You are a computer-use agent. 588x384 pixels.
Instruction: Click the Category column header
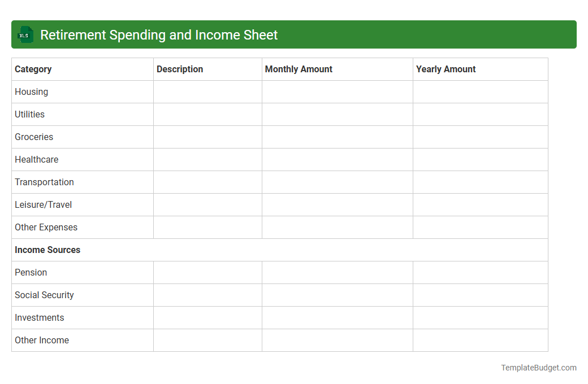pyautogui.click(x=33, y=69)
